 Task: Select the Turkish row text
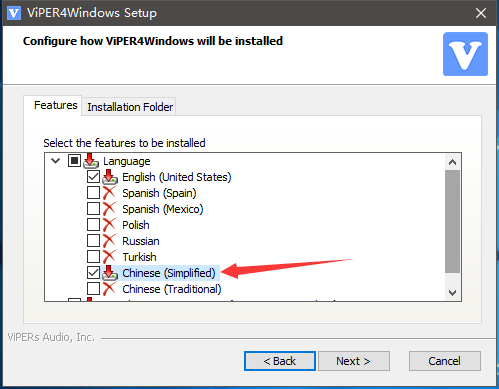[139, 257]
